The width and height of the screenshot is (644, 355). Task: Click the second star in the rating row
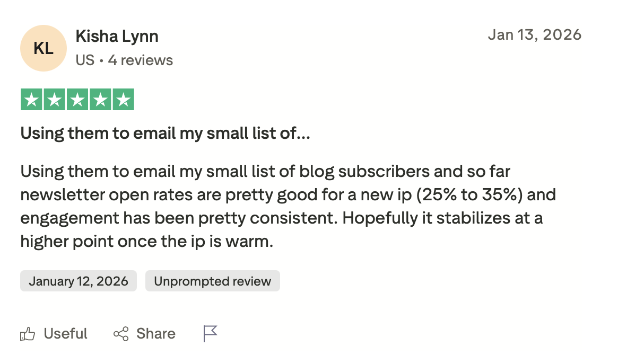point(54,99)
